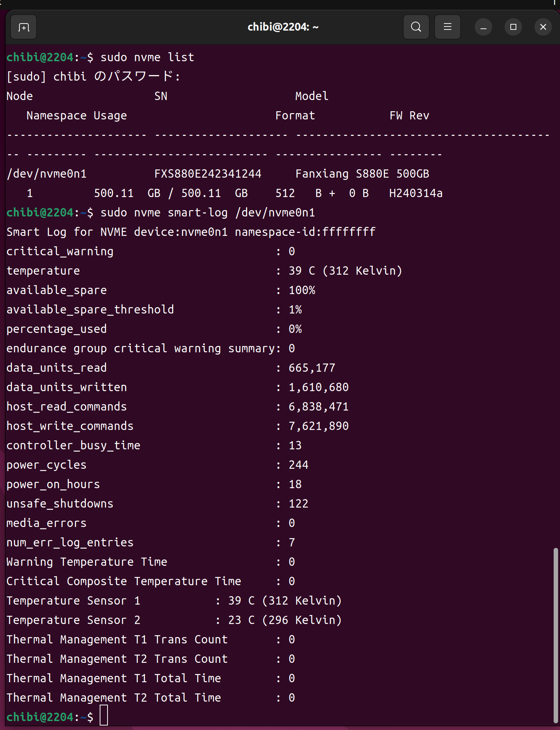Open the hamburger main menu

(x=447, y=27)
